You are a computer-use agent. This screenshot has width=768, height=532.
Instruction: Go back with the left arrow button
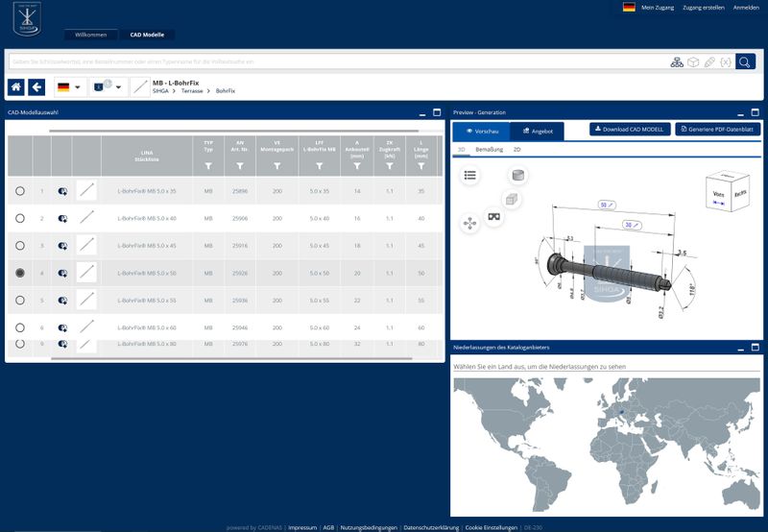pyautogui.click(x=36, y=87)
